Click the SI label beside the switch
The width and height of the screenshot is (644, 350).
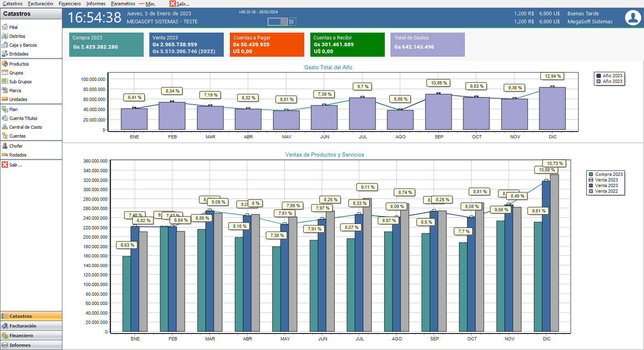(x=292, y=22)
